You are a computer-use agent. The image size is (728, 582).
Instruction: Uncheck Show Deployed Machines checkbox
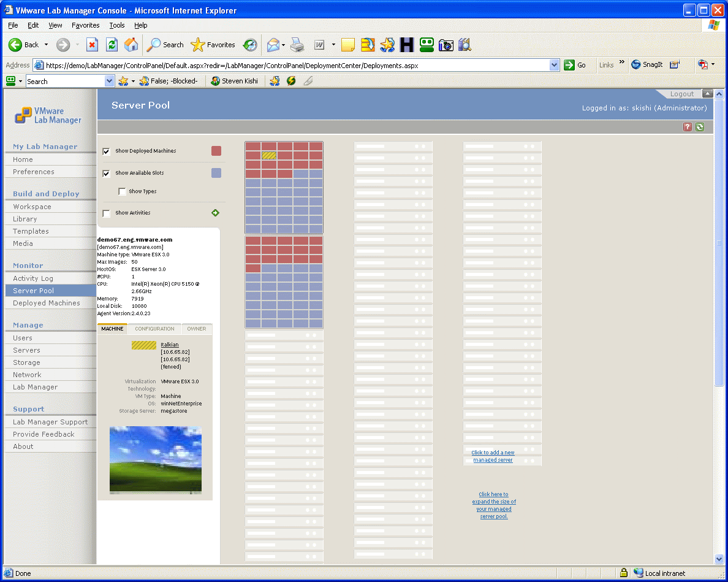click(x=107, y=151)
